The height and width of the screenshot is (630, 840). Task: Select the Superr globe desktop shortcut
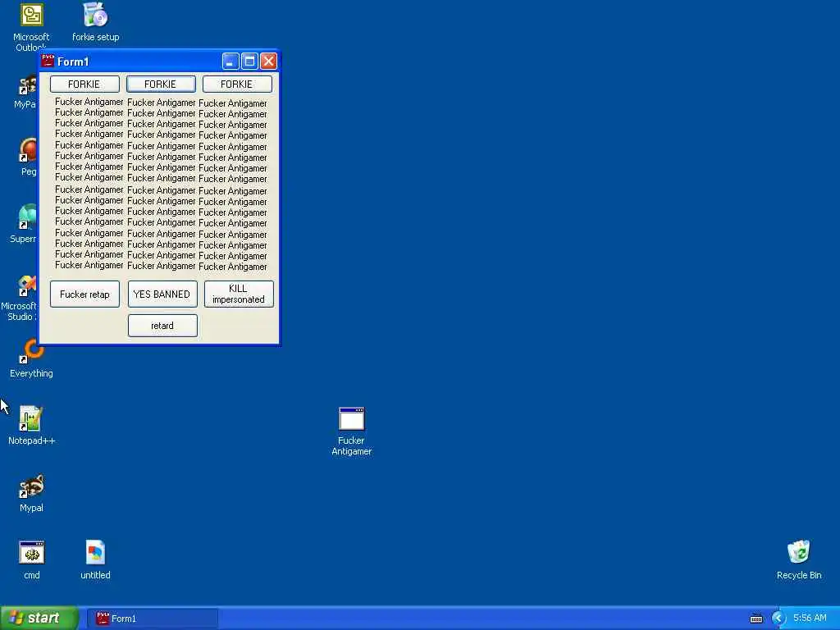click(x=25, y=224)
